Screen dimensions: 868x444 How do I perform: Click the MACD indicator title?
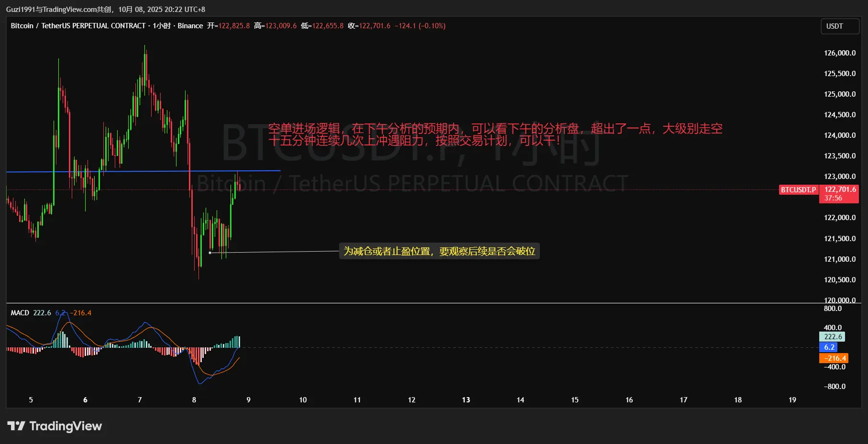click(20, 313)
